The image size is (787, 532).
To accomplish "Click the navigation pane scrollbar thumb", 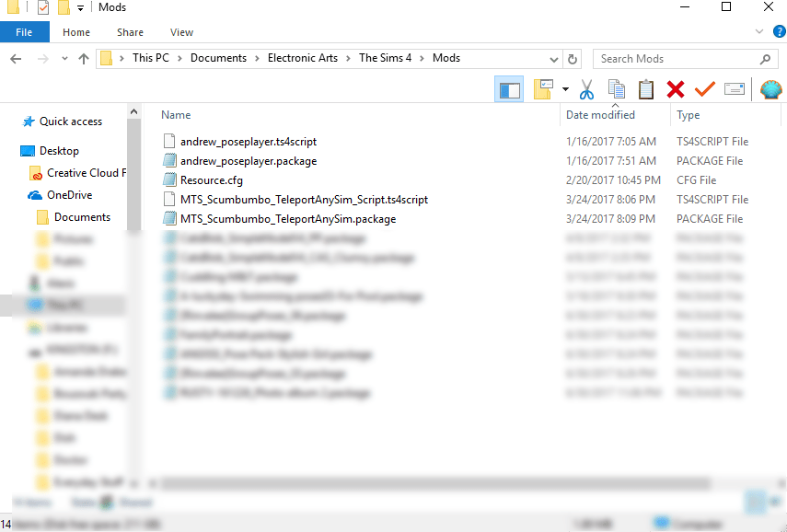I will [134, 174].
